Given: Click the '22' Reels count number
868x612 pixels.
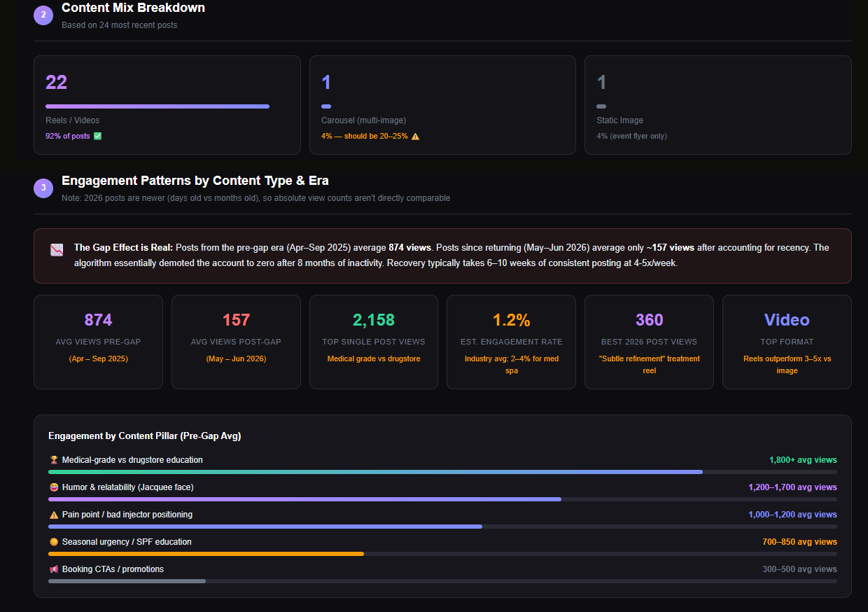Looking at the screenshot, I should (56, 83).
